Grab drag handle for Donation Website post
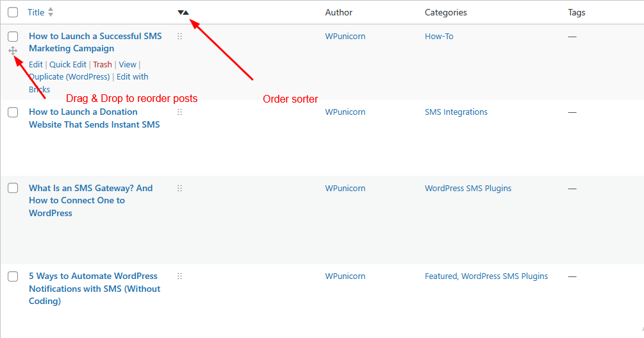 179,112
